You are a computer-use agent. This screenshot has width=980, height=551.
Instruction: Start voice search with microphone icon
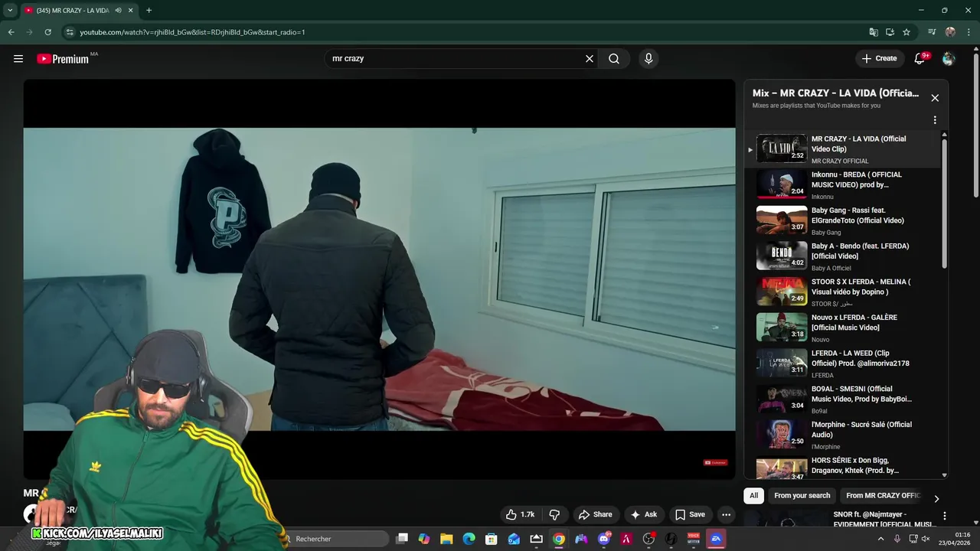point(648,59)
